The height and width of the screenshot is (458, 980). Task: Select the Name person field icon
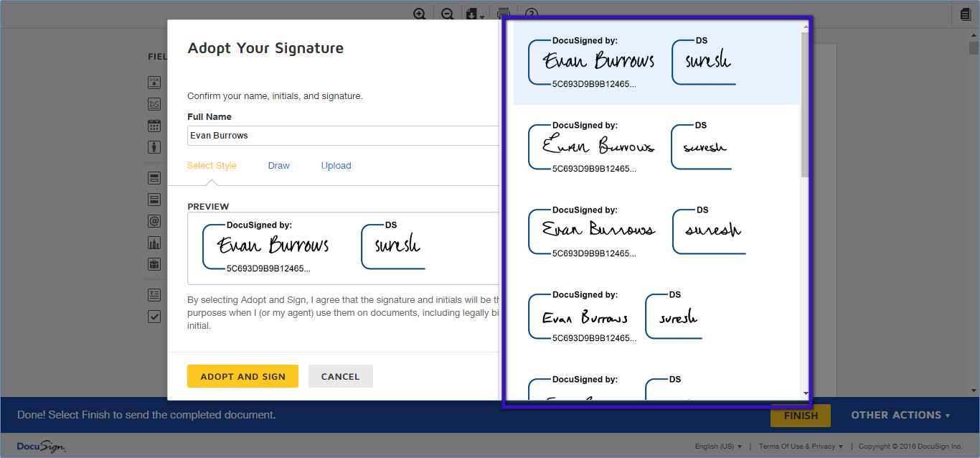click(154, 147)
